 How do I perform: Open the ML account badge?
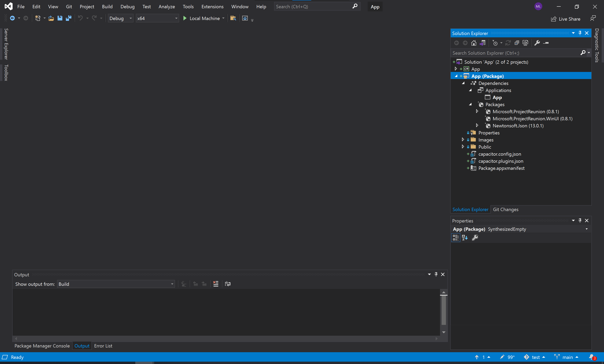point(538,7)
